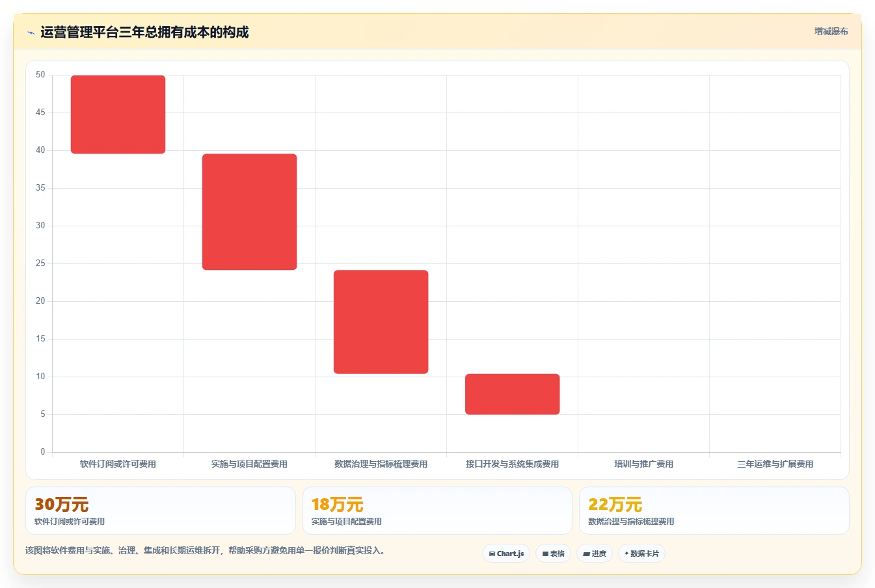Screen dimensions: 875x588
Task: Click x-axis label 数据治理与指标梳理费用
Action: click(x=381, y=464)
